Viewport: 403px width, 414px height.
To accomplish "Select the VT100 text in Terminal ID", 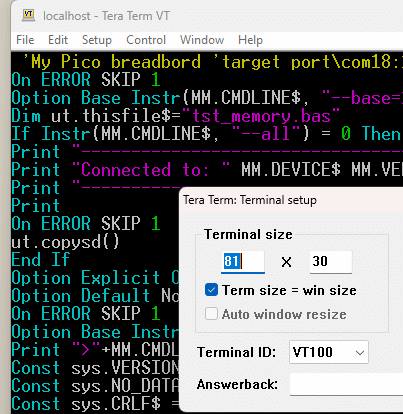I will point(312,352).
